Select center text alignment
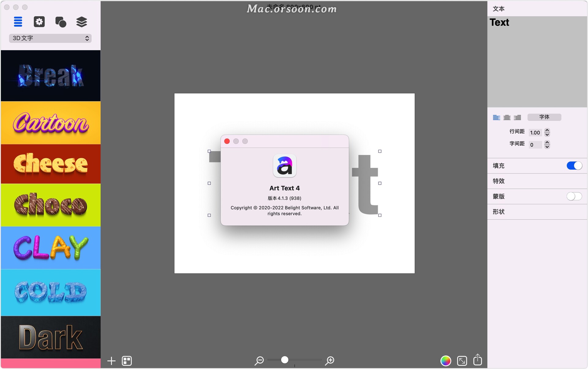This screenshot has width=588, height=369. pyautogui.click(x=507, y=117)
